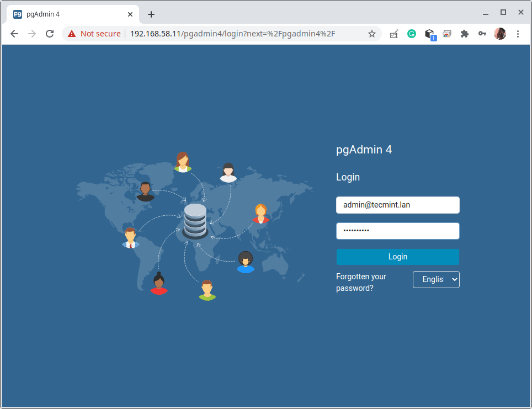Click the Forgotten your password link
This screenshot has height=409, width=532.
[x=361, y=282]
